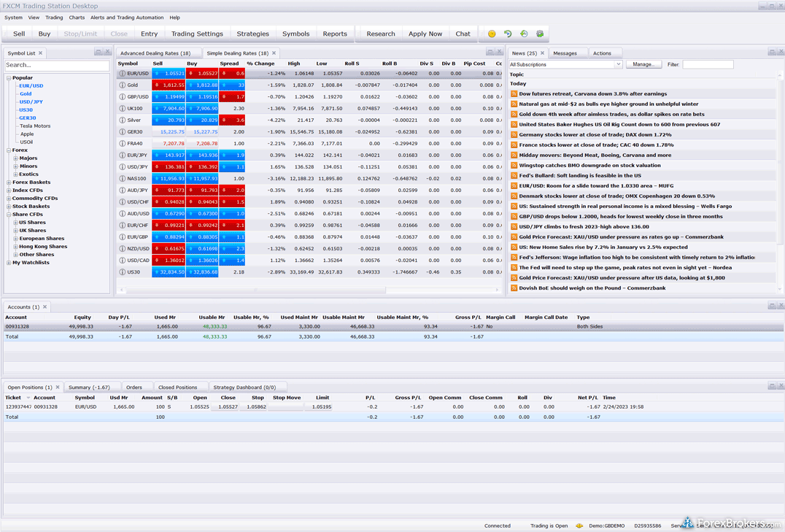This screenshot has width=785, height=532.
Task: Expand the My Watchlists node
Action: [x=9, y=263]
